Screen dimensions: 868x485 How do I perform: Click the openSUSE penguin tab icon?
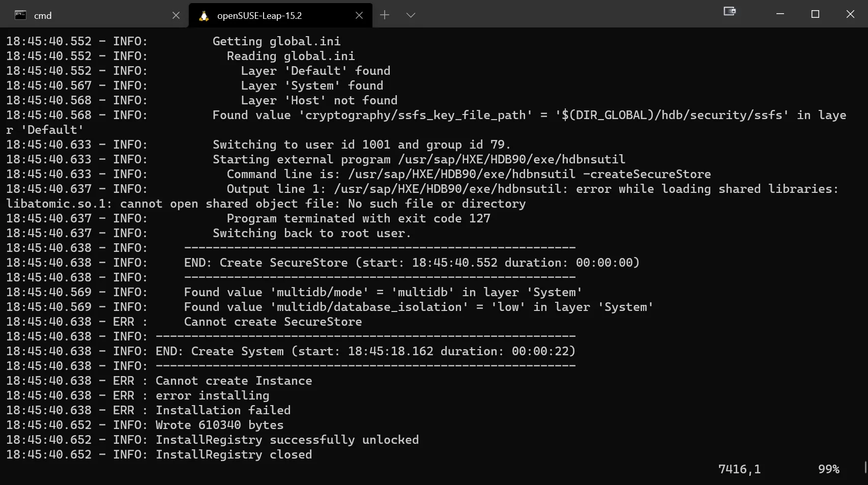[204, 16]
